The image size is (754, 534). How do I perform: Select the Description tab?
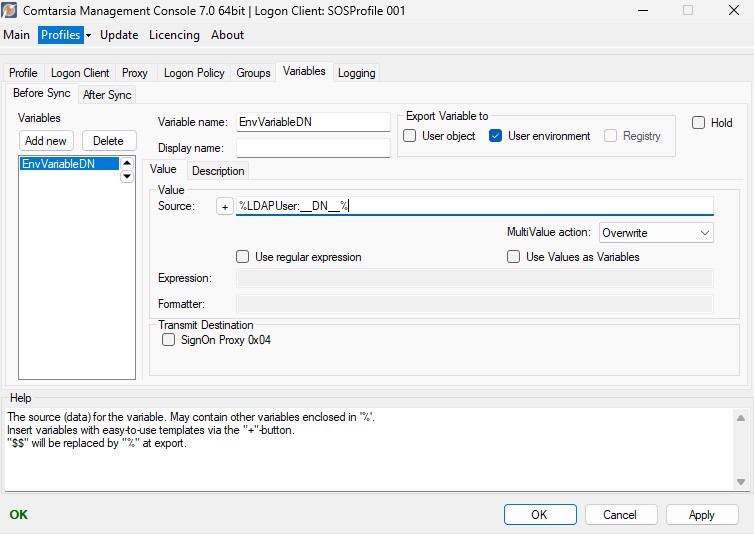(x=217, y=171)
